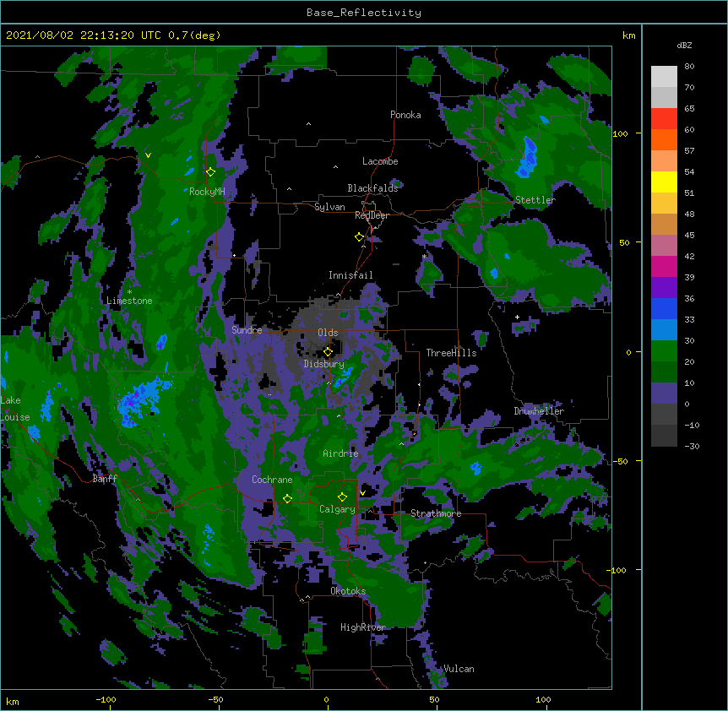This screenshot has height=711, width=728.
Task: Select the red swatch in the dBZ legend
Action: point(664,119)
